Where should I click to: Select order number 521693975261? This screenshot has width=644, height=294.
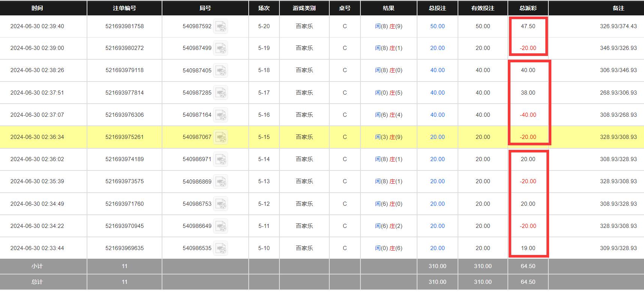(125, 137)
